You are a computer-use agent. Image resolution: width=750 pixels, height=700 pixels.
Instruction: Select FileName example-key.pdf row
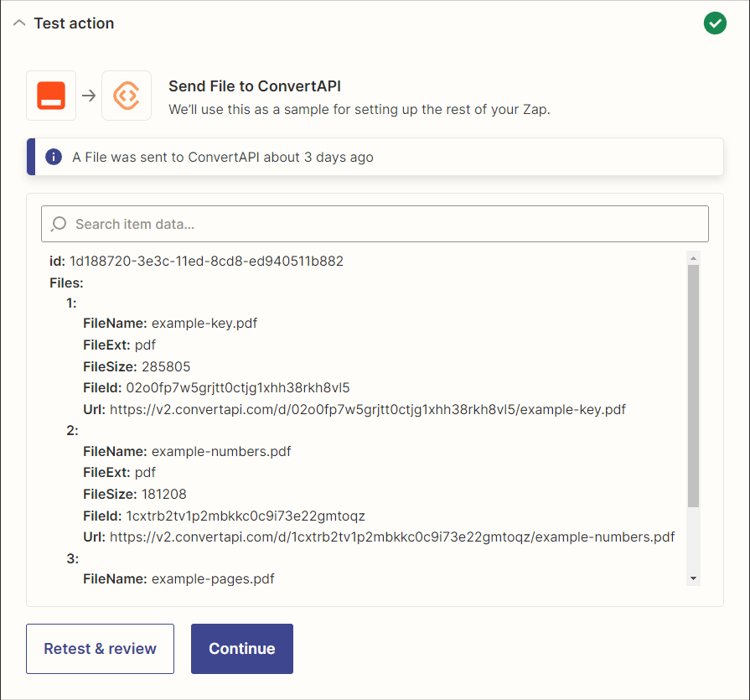pyautogui.click(x=170, y=324)
